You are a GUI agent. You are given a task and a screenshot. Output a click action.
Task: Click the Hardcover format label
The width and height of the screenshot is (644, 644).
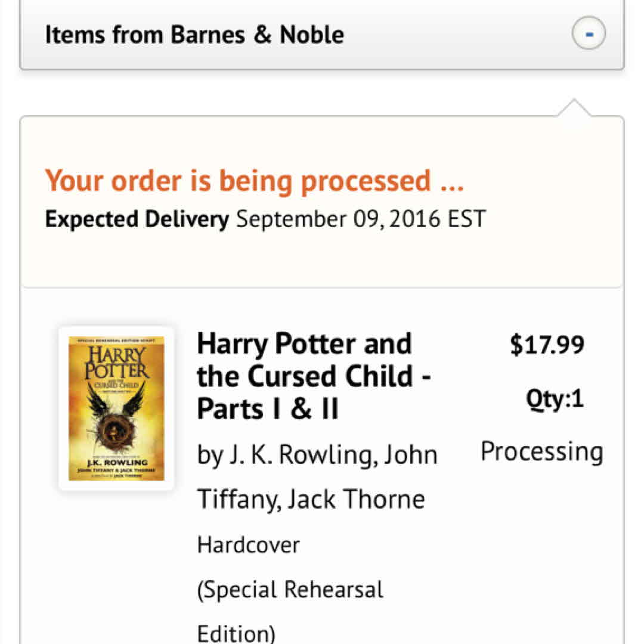click(x=249, y=544)
